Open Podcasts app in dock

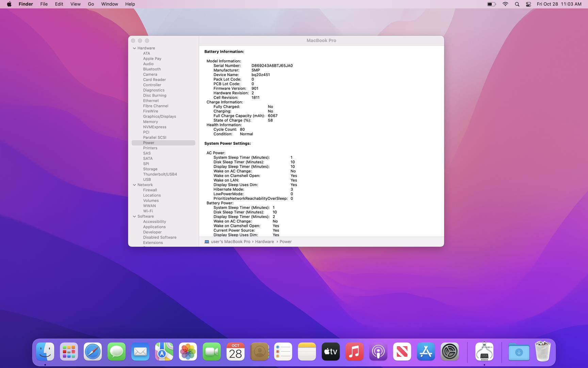click(378, 352)
